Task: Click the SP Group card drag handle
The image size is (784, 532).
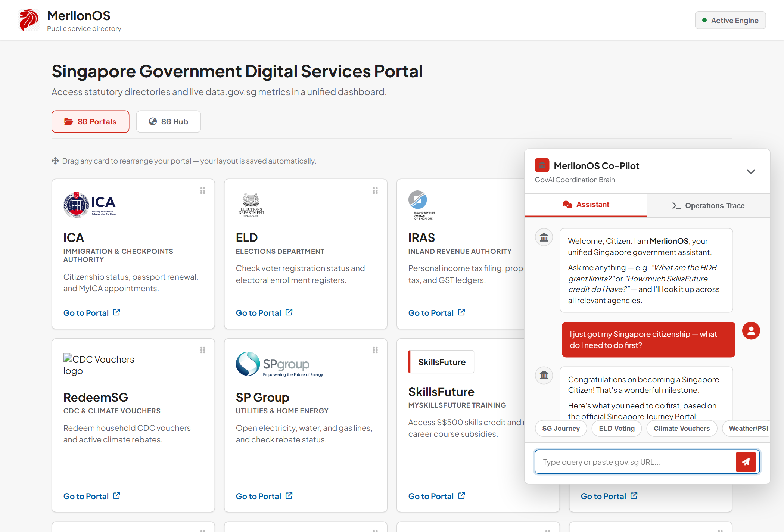Action: click(x=375, y=350)
